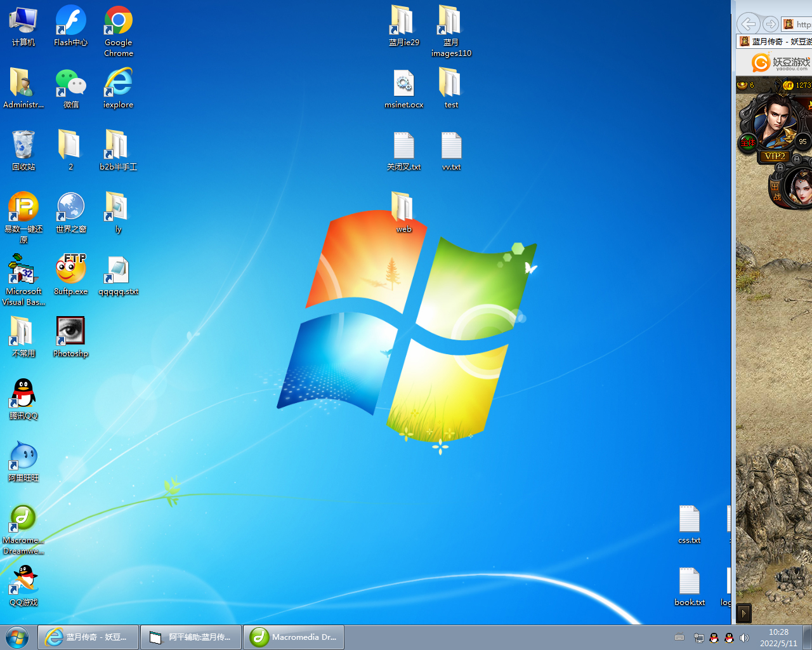Switch to Macromedia Dreamweaver taskbar button
The width and height of the screenshot is (812, 650).
pyautogui.click(x=294, y=637)
